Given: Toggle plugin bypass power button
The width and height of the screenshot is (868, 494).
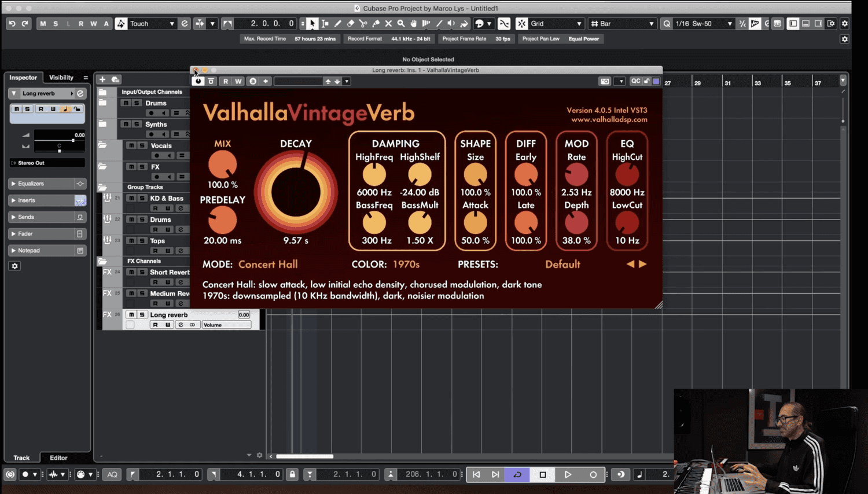Looking at the screenshot, I should tap(198, 81).
